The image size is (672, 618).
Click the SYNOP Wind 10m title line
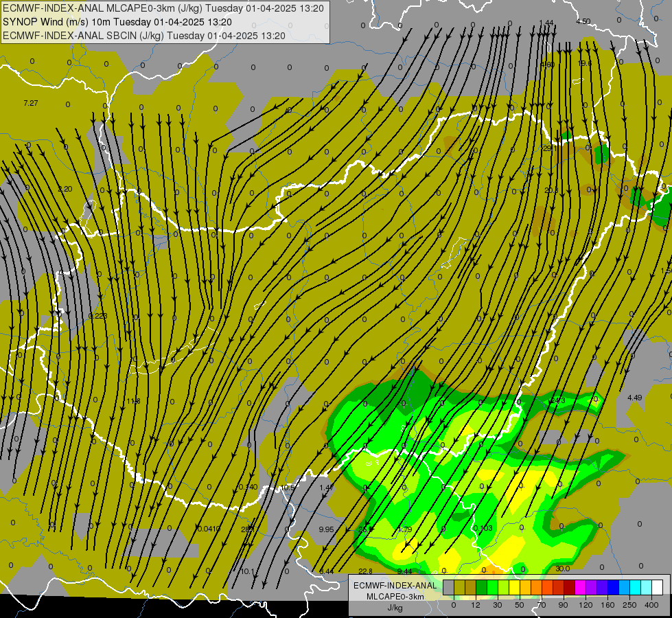tap(117, 22)
